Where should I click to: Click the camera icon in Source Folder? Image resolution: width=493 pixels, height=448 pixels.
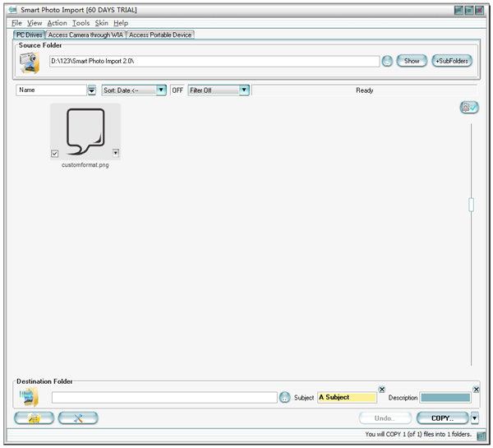click(x=29, y=63)
